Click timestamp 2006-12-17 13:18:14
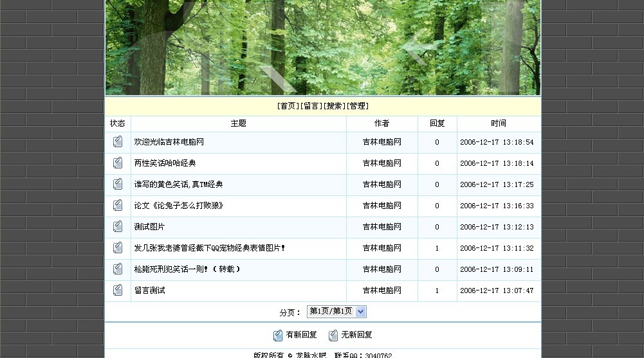 point(497,164)
